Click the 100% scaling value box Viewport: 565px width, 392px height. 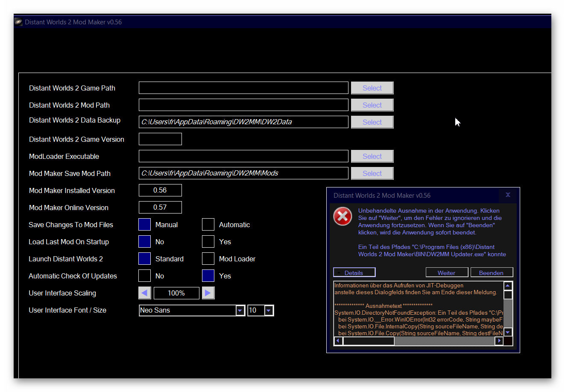pyautogui.click(x=176, y=293)
